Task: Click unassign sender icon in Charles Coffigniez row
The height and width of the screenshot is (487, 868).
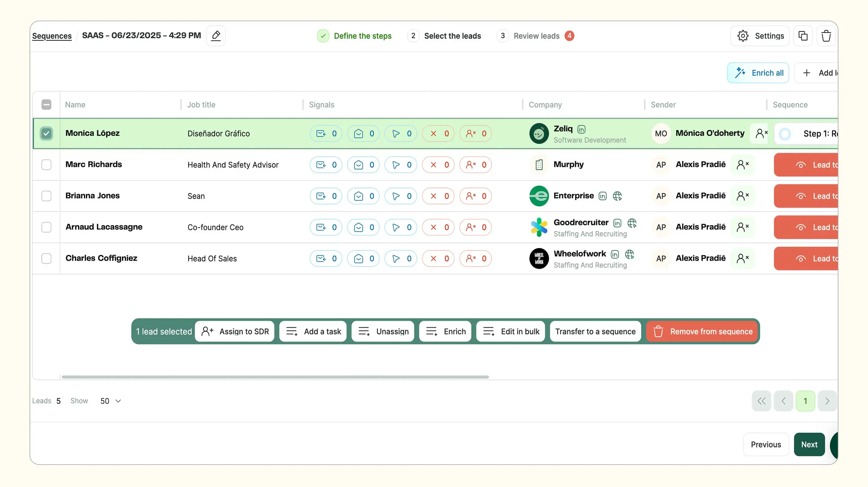Action: tap(742, 259)
